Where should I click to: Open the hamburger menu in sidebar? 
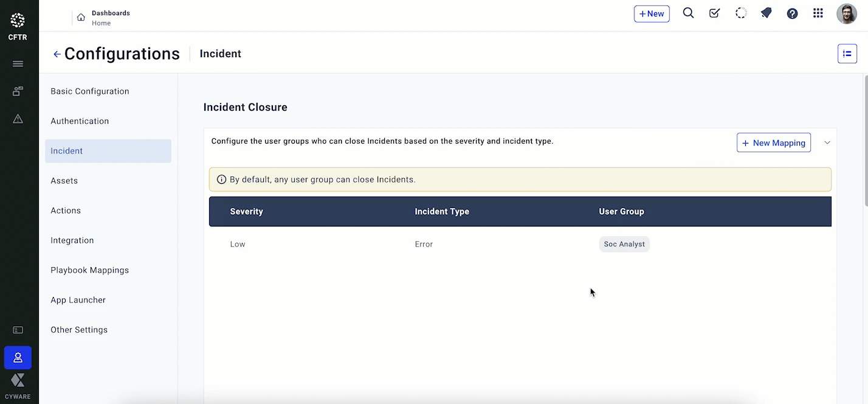tap(18, 64)
